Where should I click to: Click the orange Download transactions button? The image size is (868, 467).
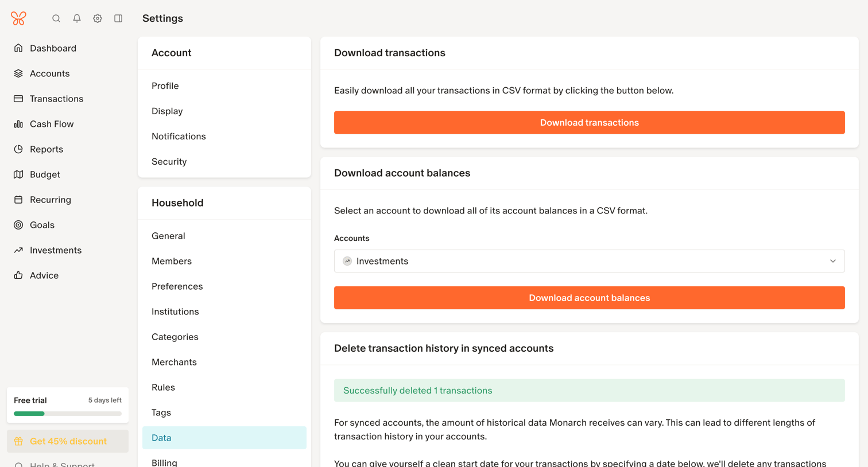pyautogui.click(x=590, y=123)
